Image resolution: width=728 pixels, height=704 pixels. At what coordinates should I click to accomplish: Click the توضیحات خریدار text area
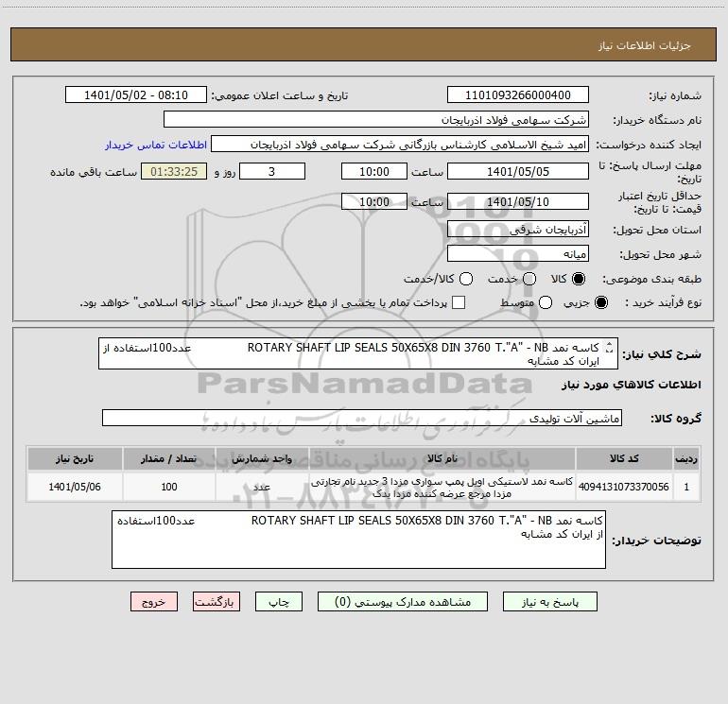[x=358, y=540]
